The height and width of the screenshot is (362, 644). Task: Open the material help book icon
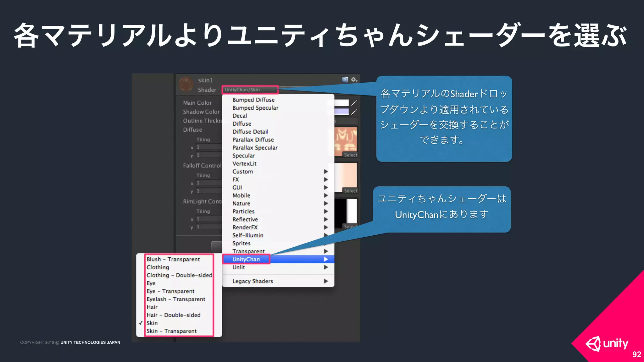pos(345,80)
